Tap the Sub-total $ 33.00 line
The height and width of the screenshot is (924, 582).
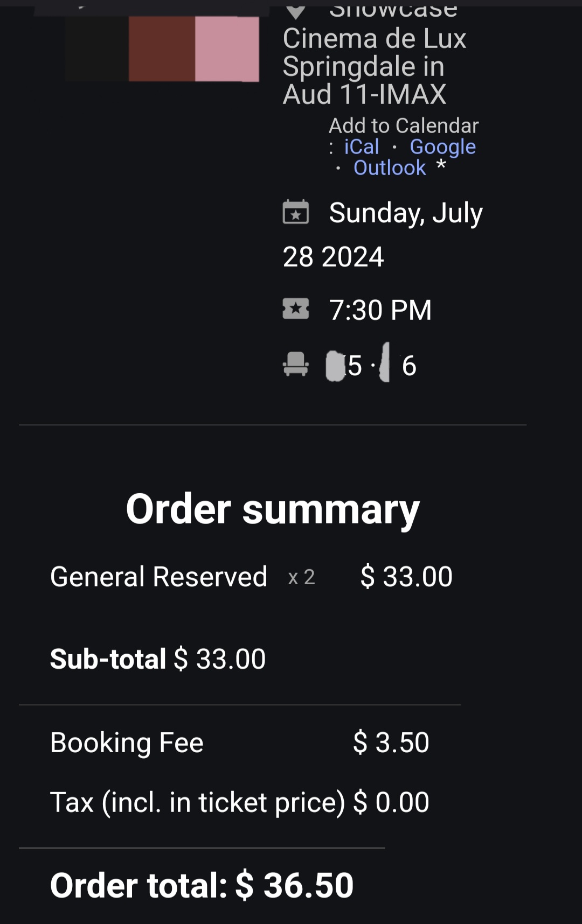coord(158,659)
